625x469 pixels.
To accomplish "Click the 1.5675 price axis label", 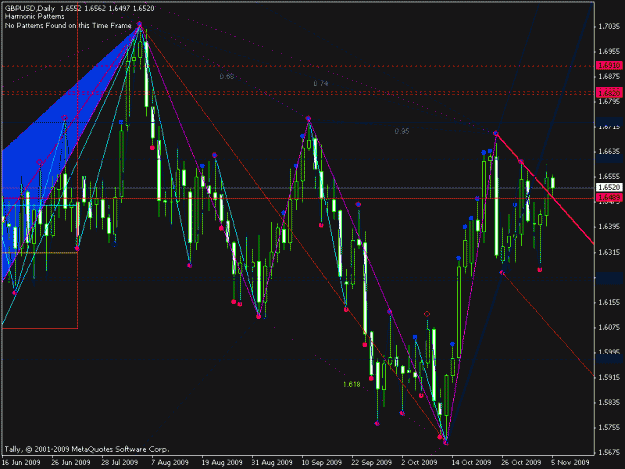I will click(609, 453).
